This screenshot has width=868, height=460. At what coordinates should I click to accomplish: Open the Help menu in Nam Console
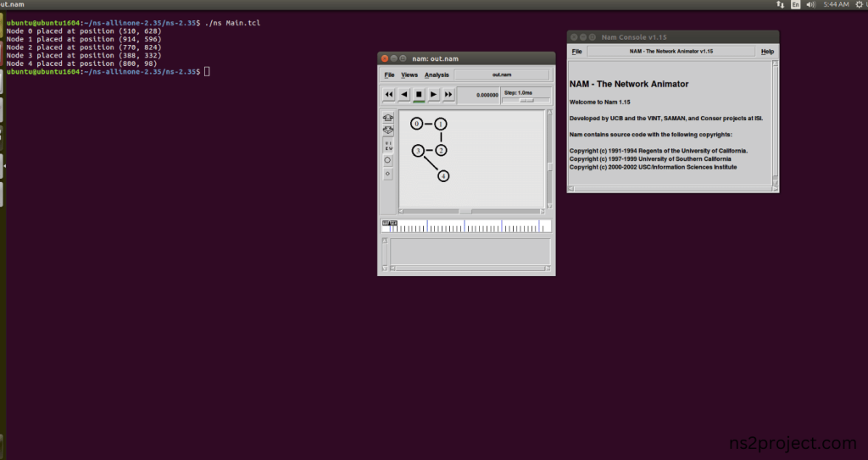point(767,52)
